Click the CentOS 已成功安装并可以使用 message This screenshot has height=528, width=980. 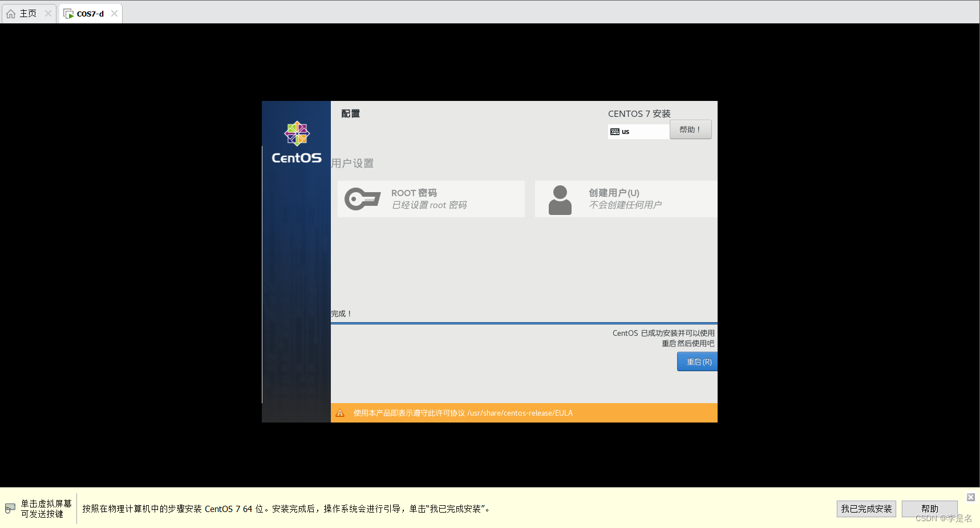[x=663, y=333]
